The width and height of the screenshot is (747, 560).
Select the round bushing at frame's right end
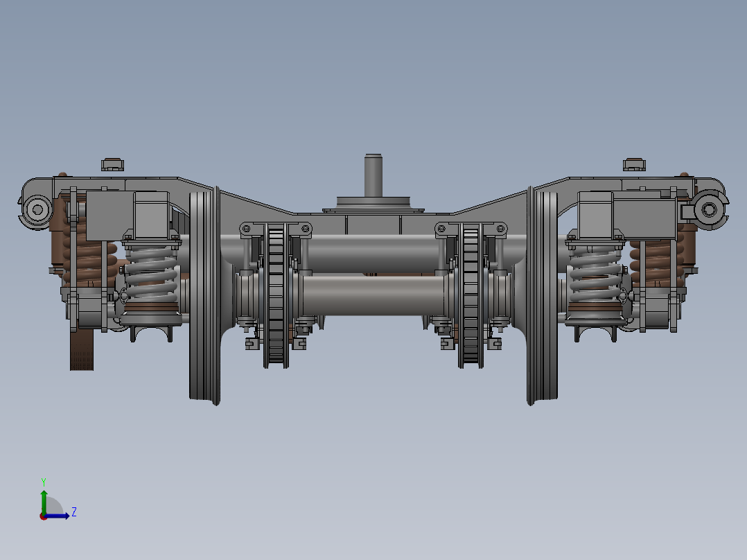click(x=709, y=209)
